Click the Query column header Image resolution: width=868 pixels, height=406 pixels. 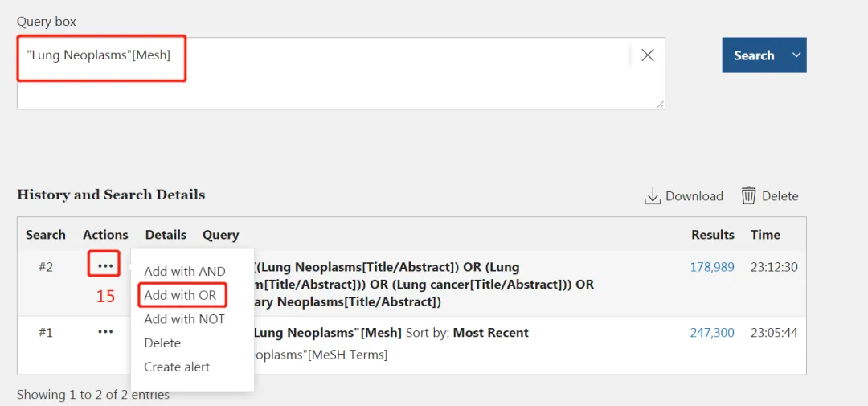click(220, 235)
